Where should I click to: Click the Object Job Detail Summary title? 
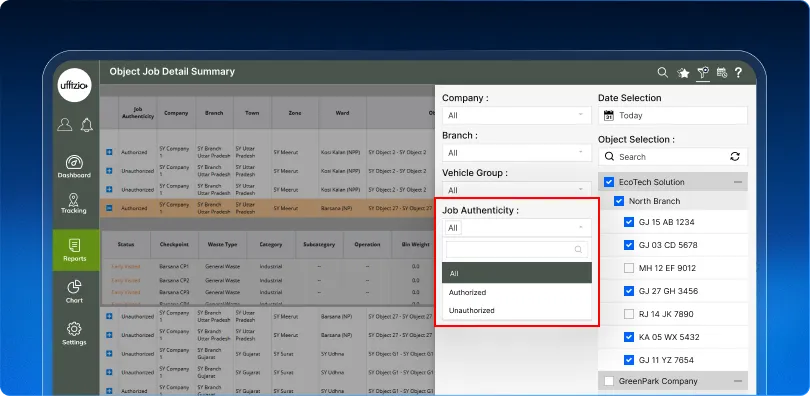[x=172, y=72]
